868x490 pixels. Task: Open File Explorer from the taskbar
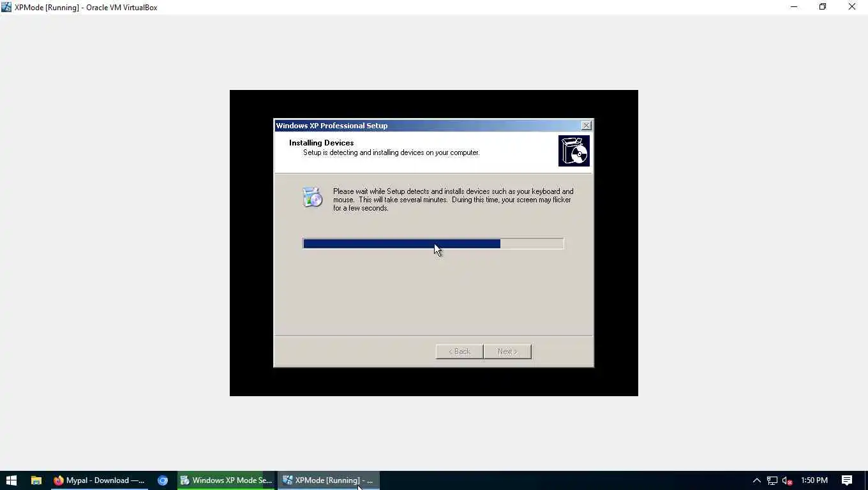pos(36,480)
